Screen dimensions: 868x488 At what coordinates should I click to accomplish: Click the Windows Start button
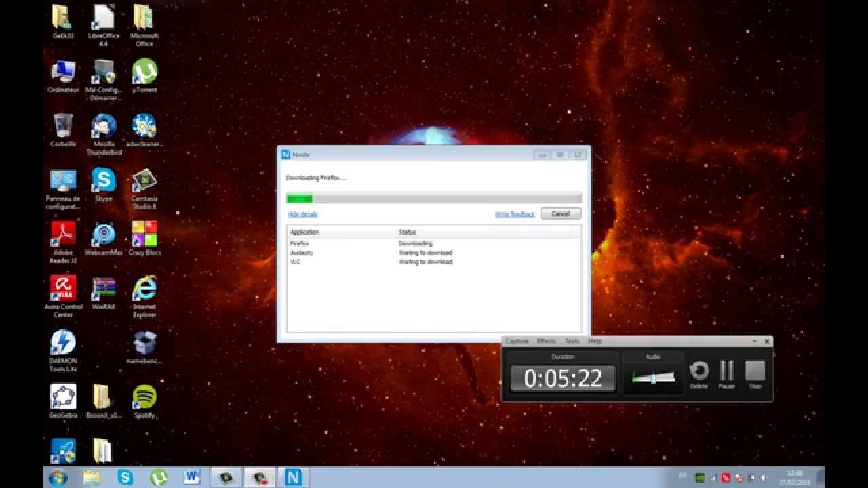point(58,477)
